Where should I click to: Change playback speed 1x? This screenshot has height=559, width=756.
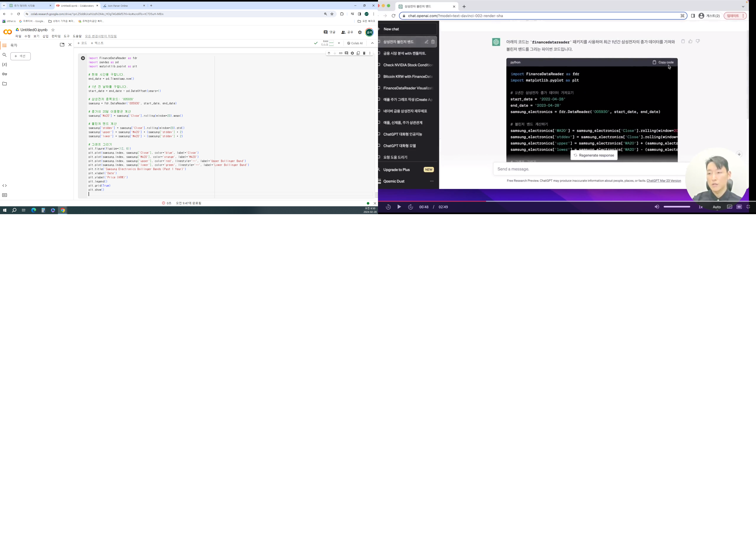(701, 207)
